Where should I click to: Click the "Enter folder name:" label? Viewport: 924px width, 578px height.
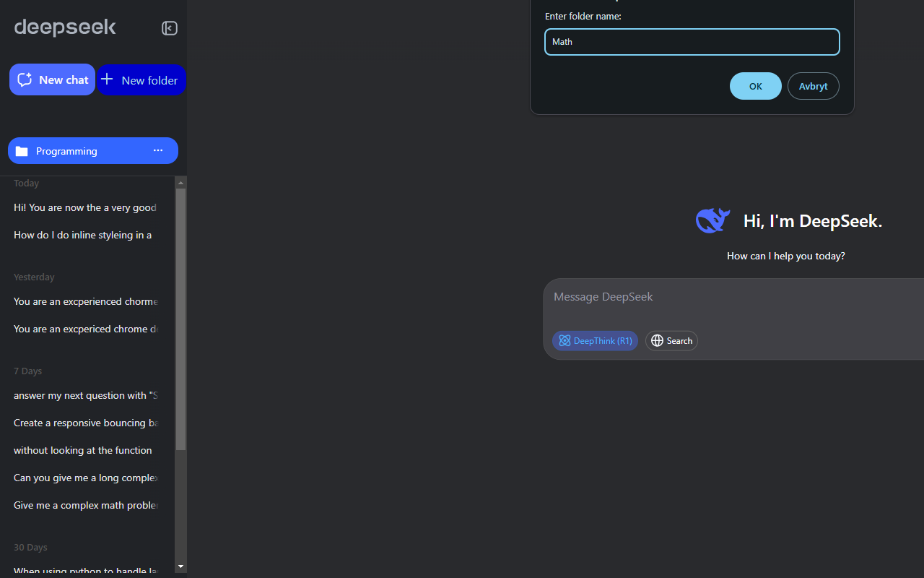click(583, 17)
